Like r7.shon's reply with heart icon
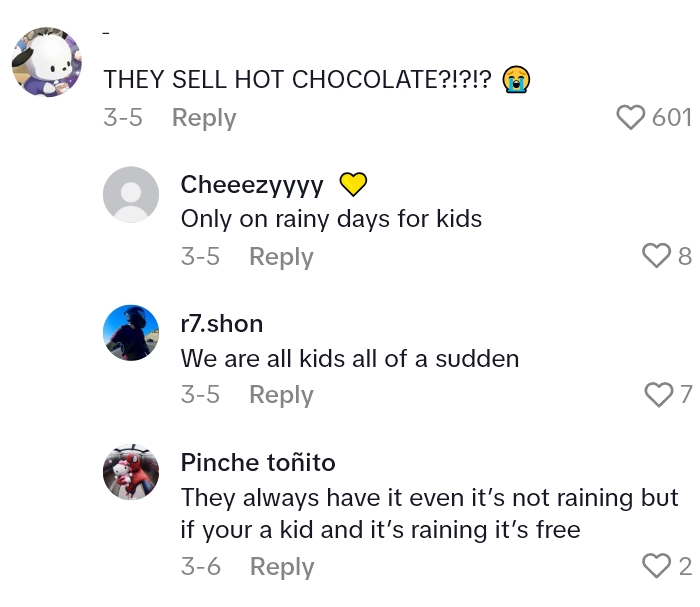Screen dimensions: 700x607 click(659, 395)
